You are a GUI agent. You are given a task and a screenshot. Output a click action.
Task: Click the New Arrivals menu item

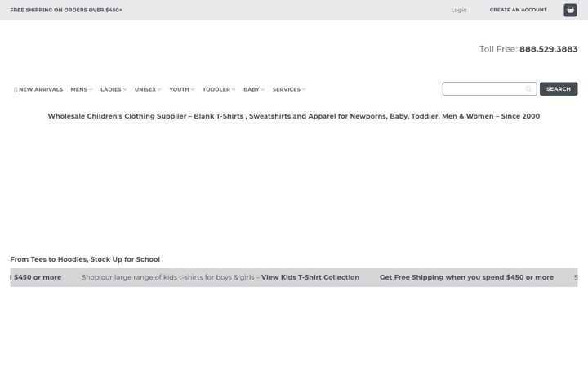coord(38,89)
